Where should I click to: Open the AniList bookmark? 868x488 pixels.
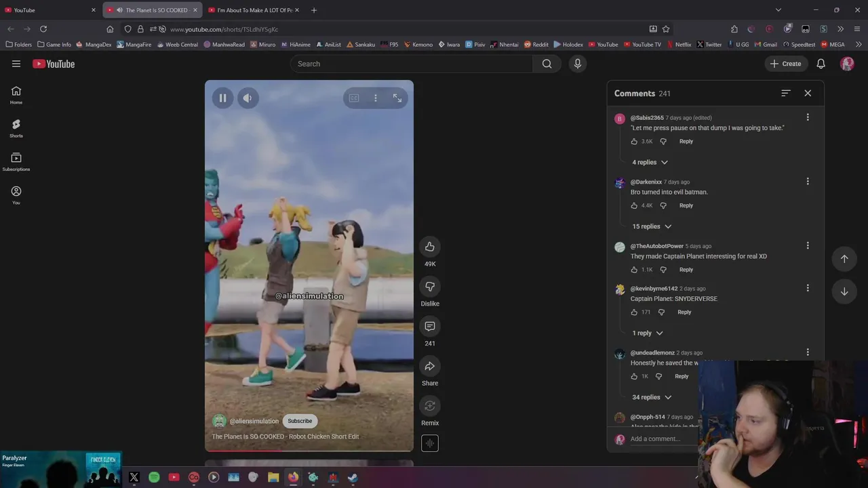tap(328, 45)
